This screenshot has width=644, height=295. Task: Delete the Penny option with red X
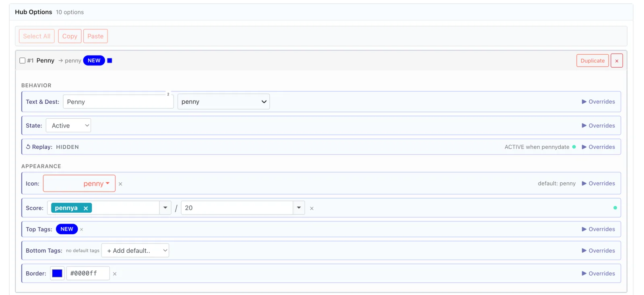tap(617, 61)
